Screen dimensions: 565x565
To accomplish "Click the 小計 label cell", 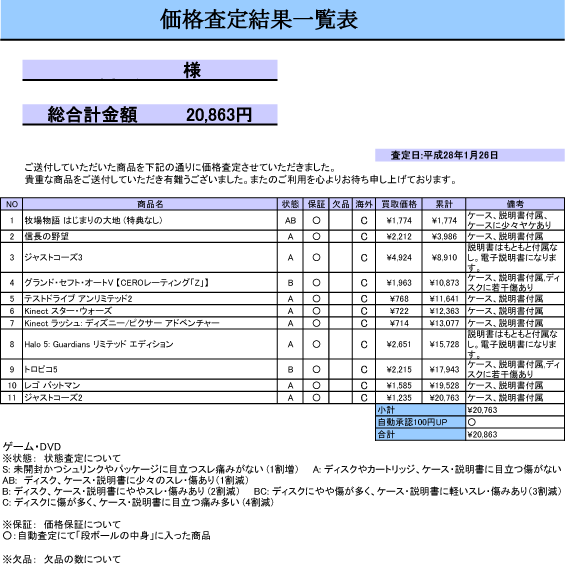I will (421, 410).
